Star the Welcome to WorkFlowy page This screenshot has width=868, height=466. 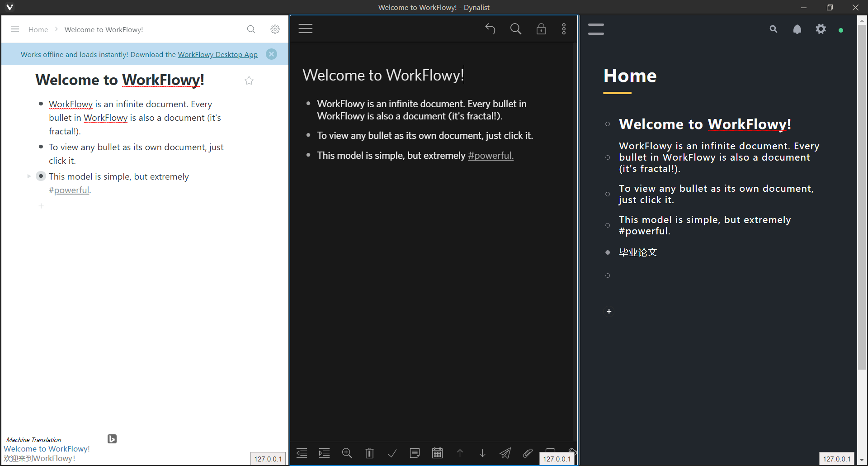pos(249,81)
